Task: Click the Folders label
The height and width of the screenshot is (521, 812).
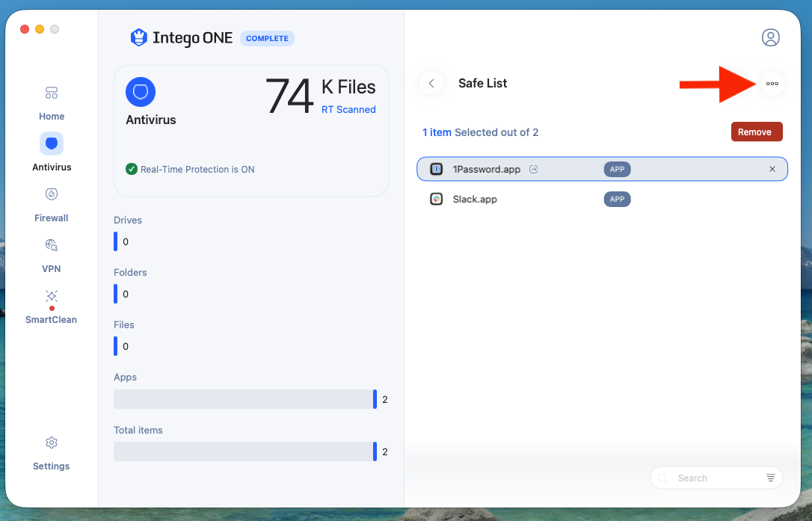Action: tap(130, 272)
